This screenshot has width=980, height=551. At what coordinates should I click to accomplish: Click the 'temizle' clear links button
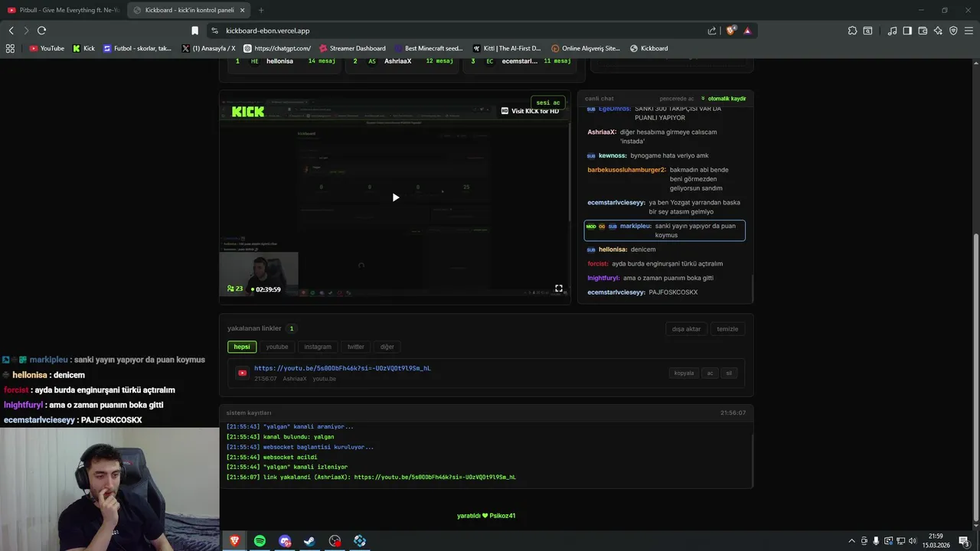[727, 329]
